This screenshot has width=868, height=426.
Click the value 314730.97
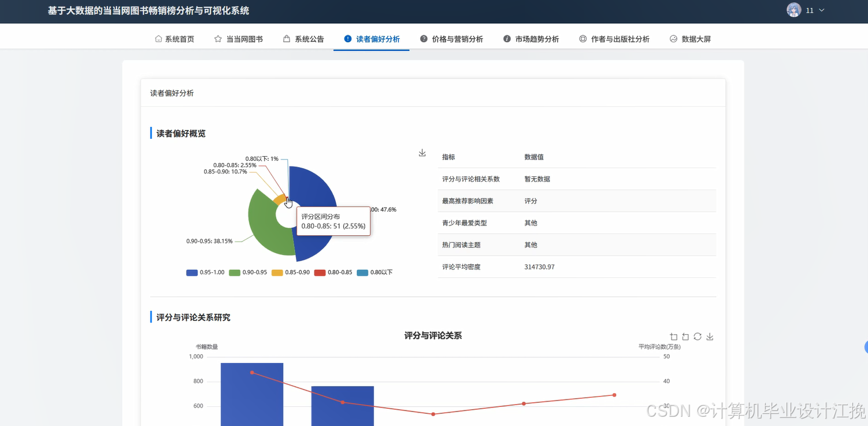pos(539,267)
